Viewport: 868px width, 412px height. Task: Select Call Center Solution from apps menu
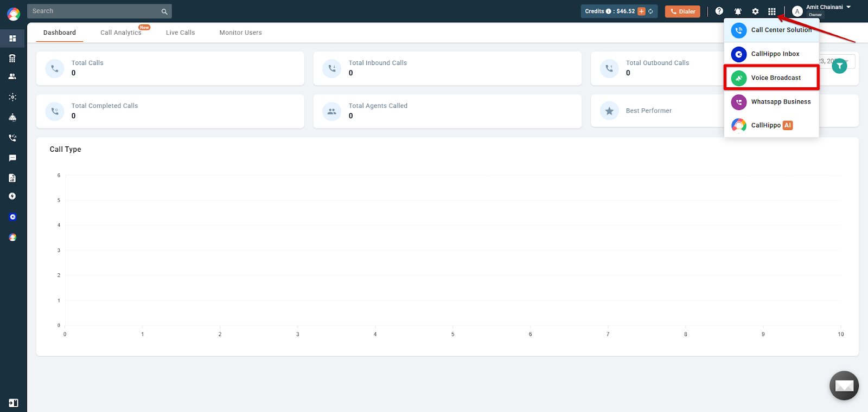[771, 30]
